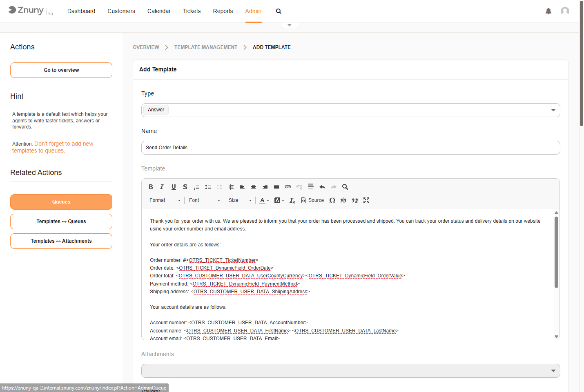Open the notifications bell
Viewport: 584px width, 392px height.
(x=548, y=11)
